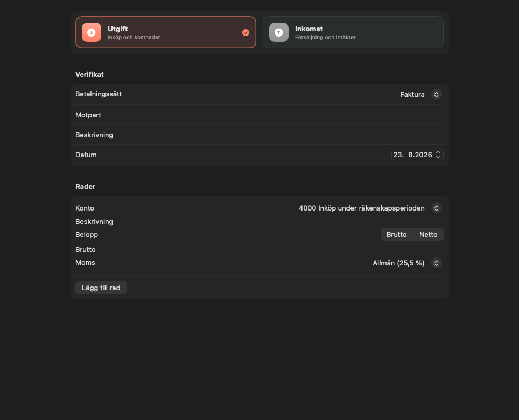Select the Inkomst income card

353,32
